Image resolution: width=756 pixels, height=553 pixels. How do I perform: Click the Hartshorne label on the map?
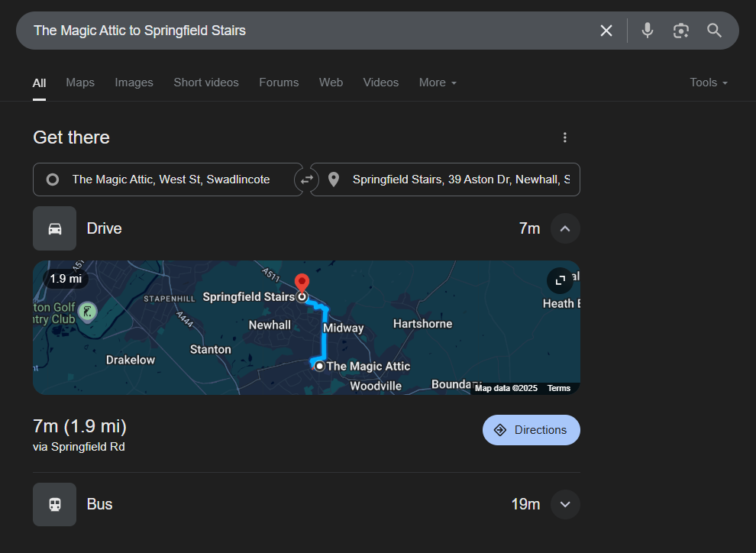(x=422, y=324)
